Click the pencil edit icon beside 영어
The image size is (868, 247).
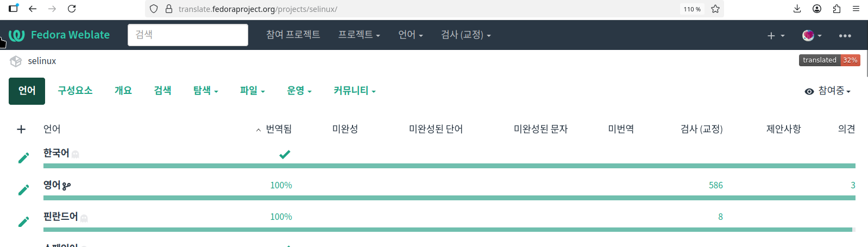pyautogui.click(x=23, y=190)
